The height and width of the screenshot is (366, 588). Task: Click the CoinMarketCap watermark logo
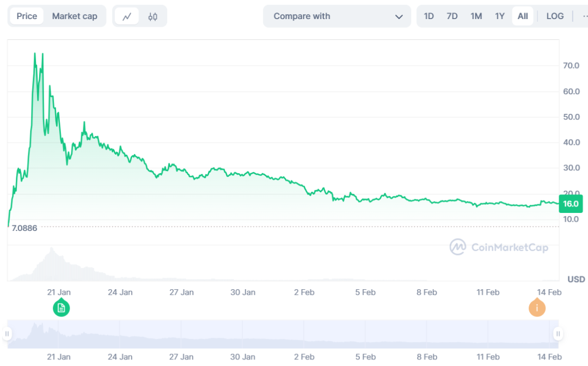(x=499, y=247)
